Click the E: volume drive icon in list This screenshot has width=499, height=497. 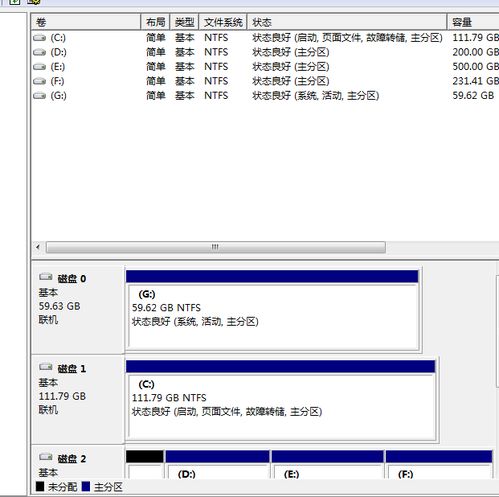coord(39,67)
